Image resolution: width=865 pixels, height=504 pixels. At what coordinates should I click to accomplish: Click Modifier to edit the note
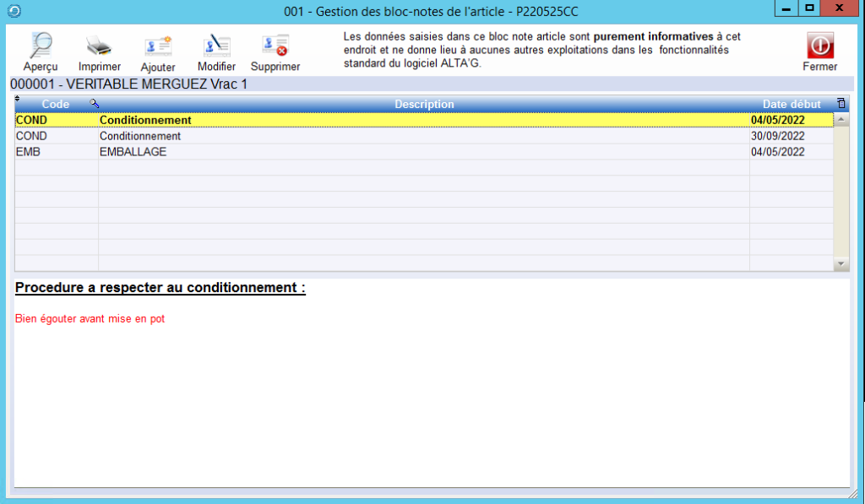(216, 51)
